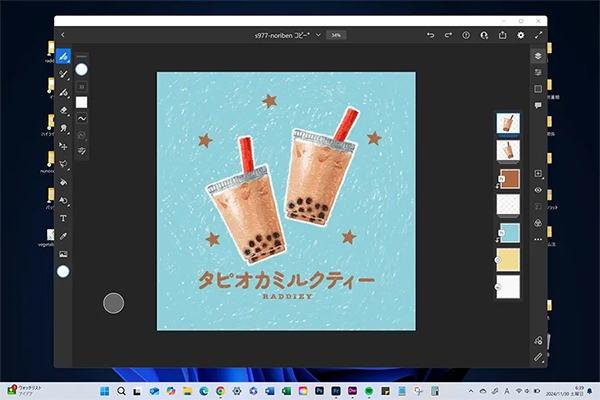This screenshot has width=600, height=400.
Task: Select the Eyedropper tool
Action: (x=64, y=236)
